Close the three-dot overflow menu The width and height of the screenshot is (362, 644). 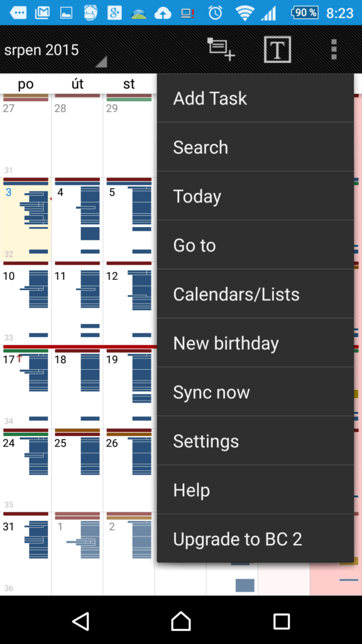pos(334,50)
